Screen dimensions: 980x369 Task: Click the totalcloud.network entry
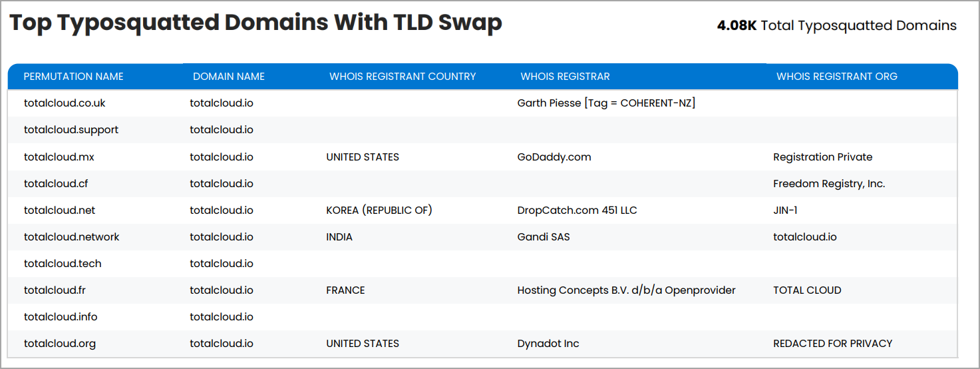click(x=72, y=237)
